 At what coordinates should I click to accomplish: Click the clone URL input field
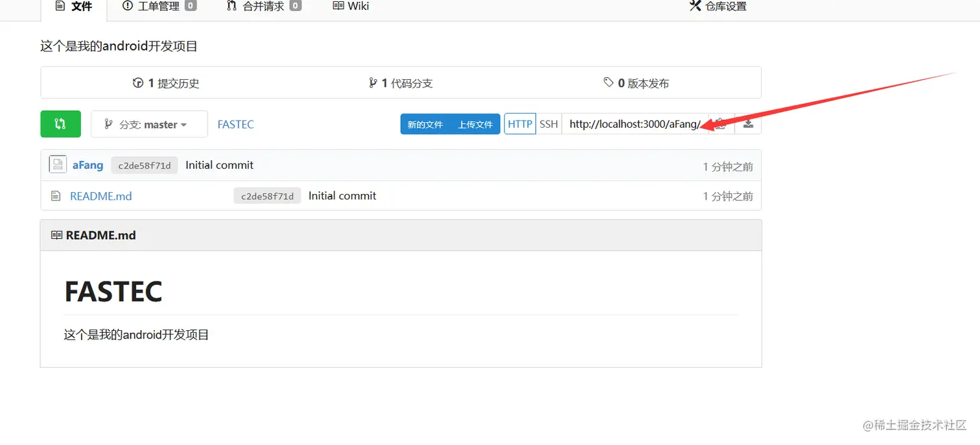coord(635,124)
